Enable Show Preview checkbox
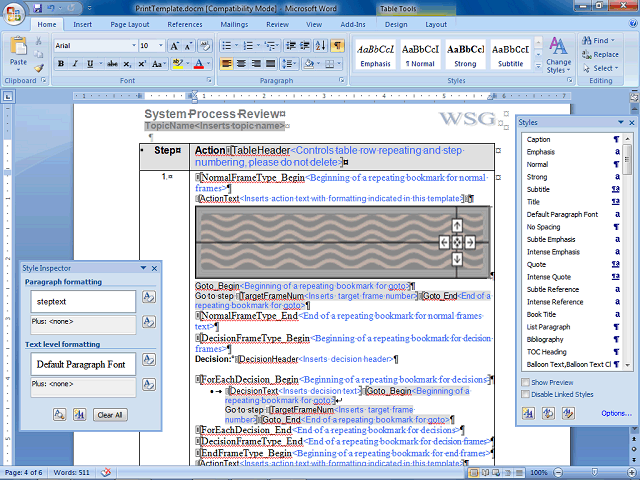640x480 pixels. 526,382
